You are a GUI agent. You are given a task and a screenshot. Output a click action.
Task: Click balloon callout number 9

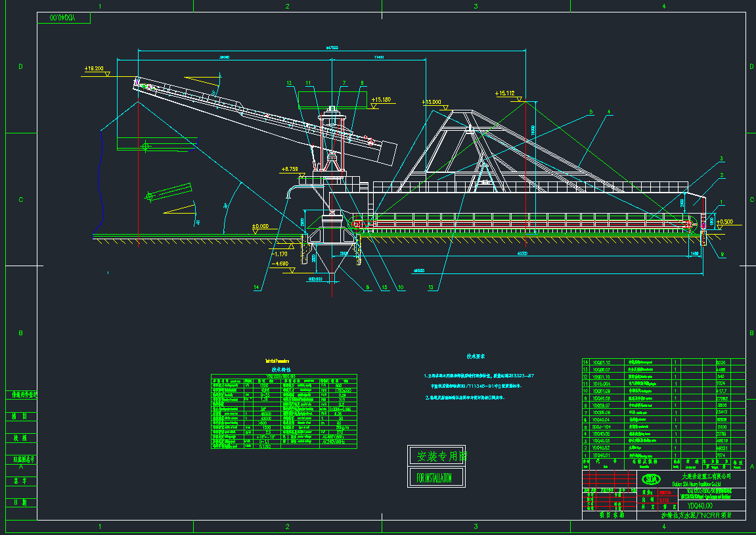click(722, 254)
